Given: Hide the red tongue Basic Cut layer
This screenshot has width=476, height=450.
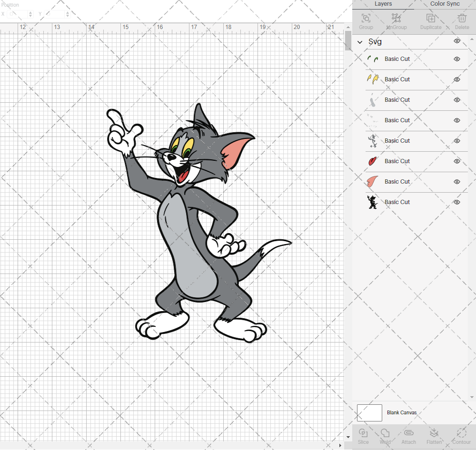Looking at the screenshot, I should [x=457, y=161].
